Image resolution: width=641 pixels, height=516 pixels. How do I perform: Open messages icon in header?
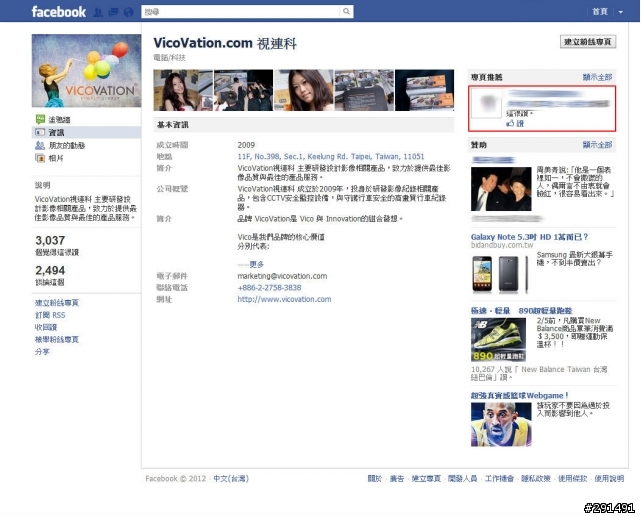(113, 12)
